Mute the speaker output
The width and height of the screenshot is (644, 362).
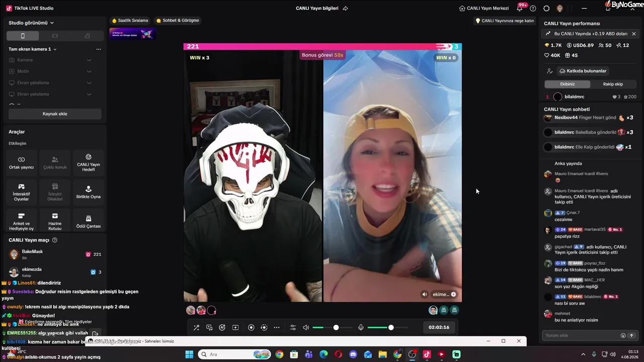306,328
